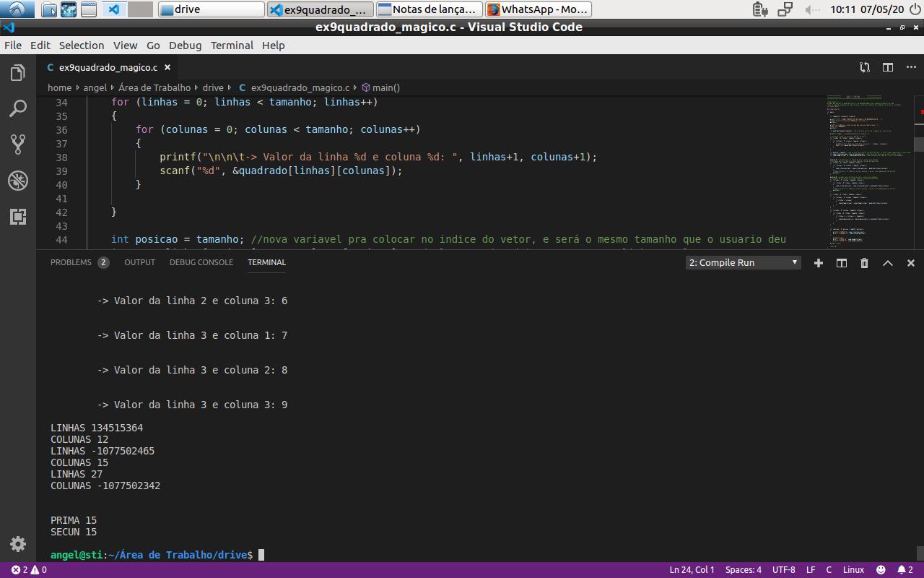The height and width of the screenshot is (578, 924).
Task: Click the Área de Trabalho breadcrumb
Action: [x=154, y=87]
